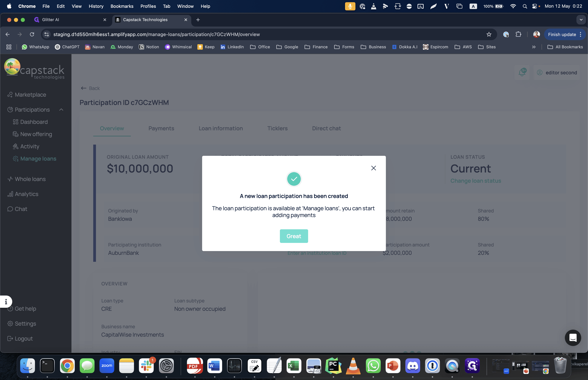Image resolution: width=588 pixels, height=380 pixels.
Task: Click the Change loan status link
Action: coord(476,181)
